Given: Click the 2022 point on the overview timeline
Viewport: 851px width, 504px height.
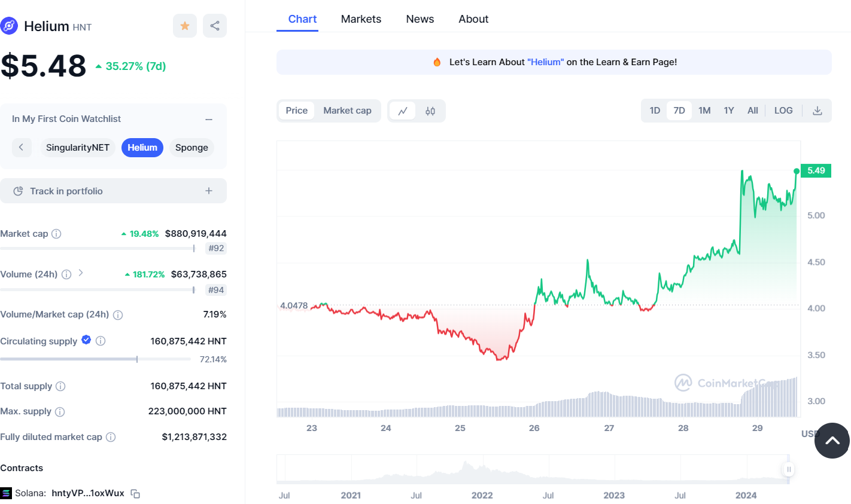Looking at the screenshot, I should (482, 495).
